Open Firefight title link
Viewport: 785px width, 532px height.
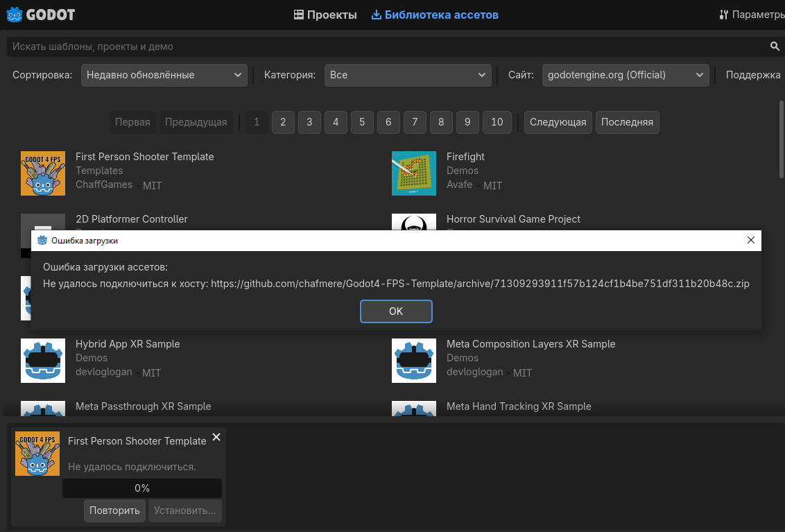465,157
